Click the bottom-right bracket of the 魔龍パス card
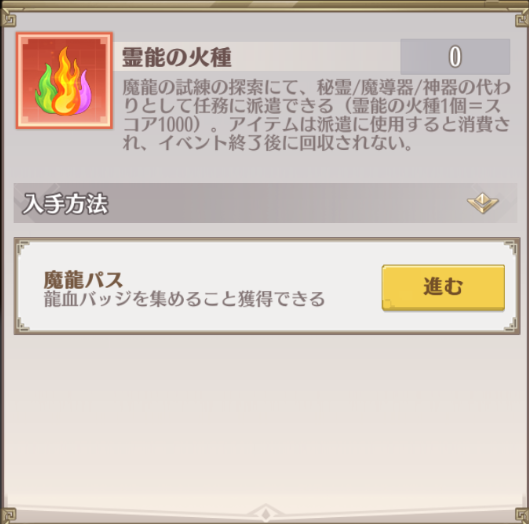 coord(510,325)
